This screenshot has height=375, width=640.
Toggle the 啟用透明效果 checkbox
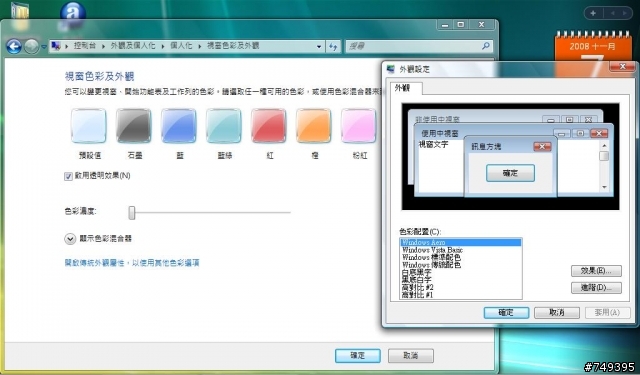69,176
